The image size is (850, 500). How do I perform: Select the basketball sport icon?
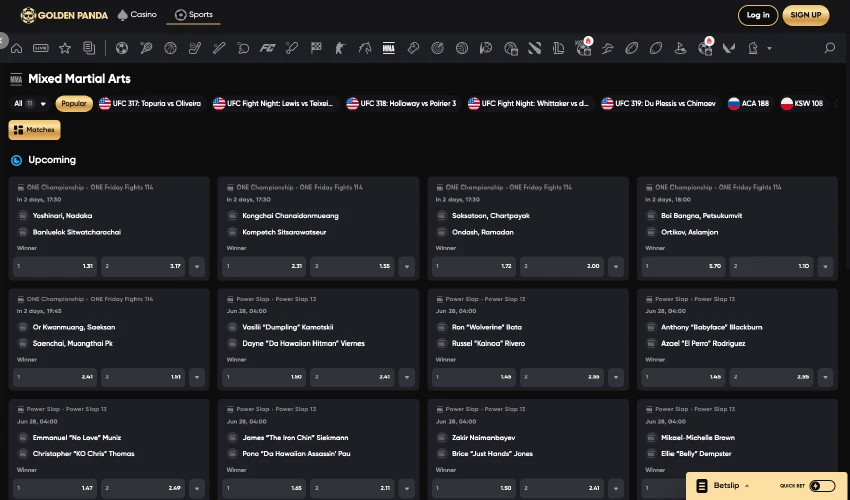pos(170,48)
